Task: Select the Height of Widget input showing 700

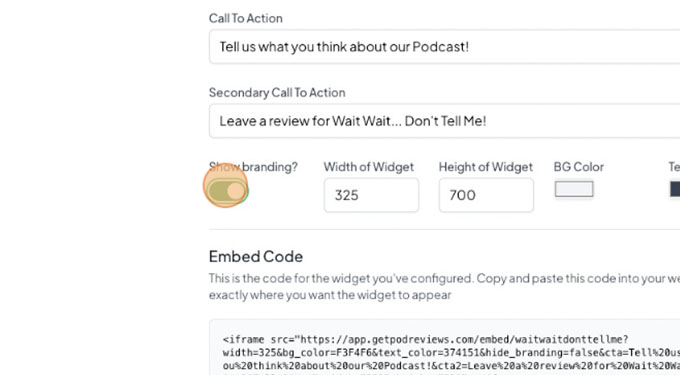Action: (x=486, y=195)
